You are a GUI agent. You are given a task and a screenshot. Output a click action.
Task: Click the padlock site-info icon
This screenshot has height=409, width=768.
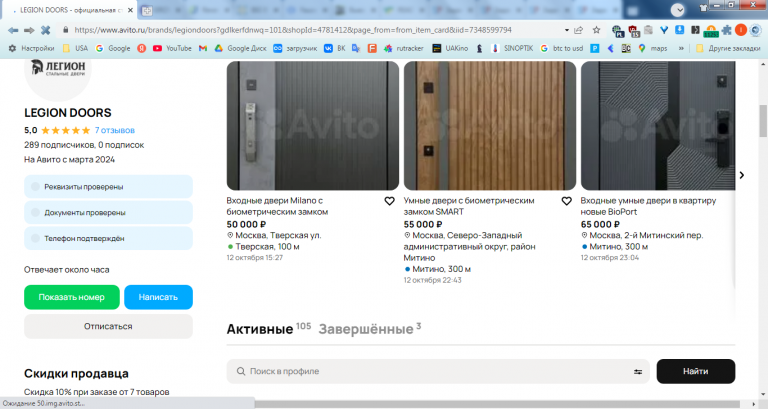66,30
